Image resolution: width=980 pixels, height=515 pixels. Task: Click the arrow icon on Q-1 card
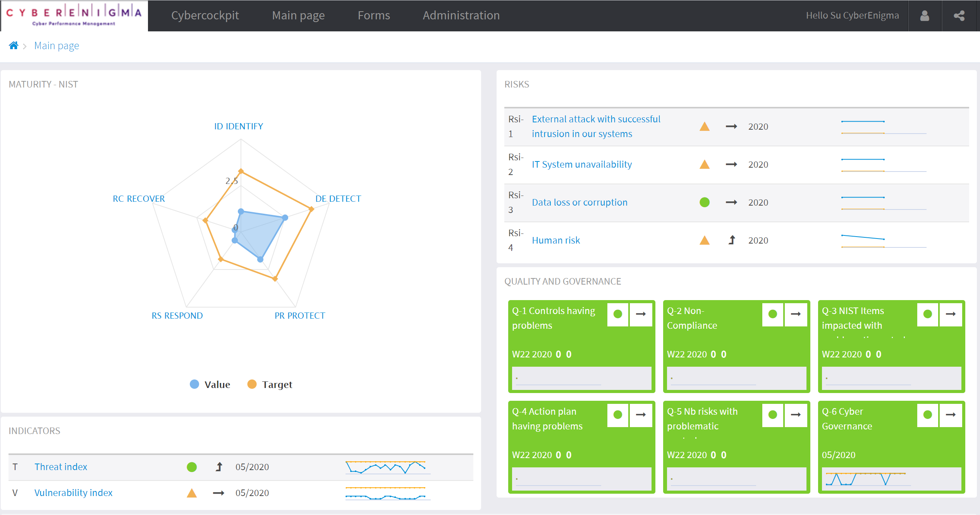pyautogui.click(x=641, y=314)
